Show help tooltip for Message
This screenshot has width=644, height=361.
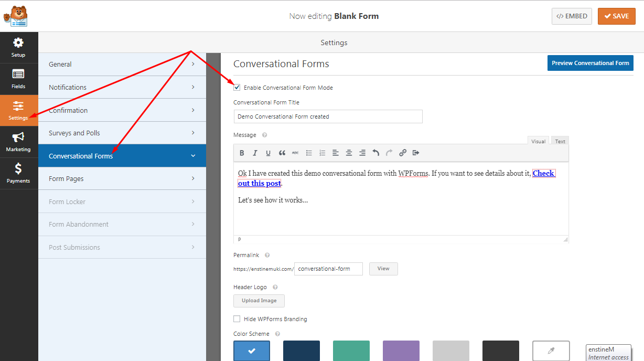264,135
